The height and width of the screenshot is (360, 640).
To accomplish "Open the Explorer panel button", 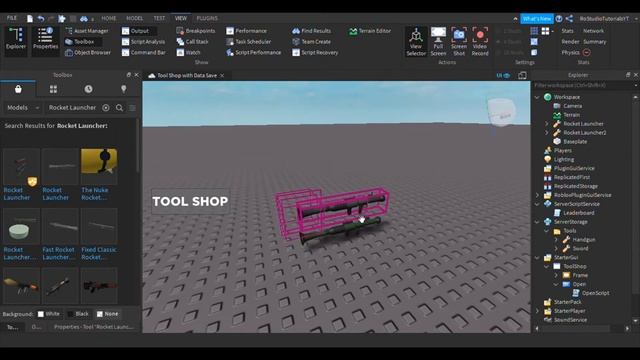I will [16, 40].
